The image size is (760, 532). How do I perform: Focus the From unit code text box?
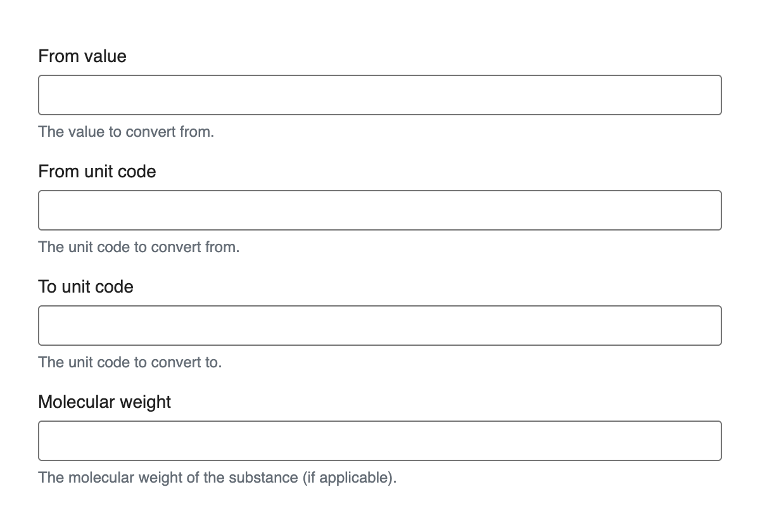(380, 210)
